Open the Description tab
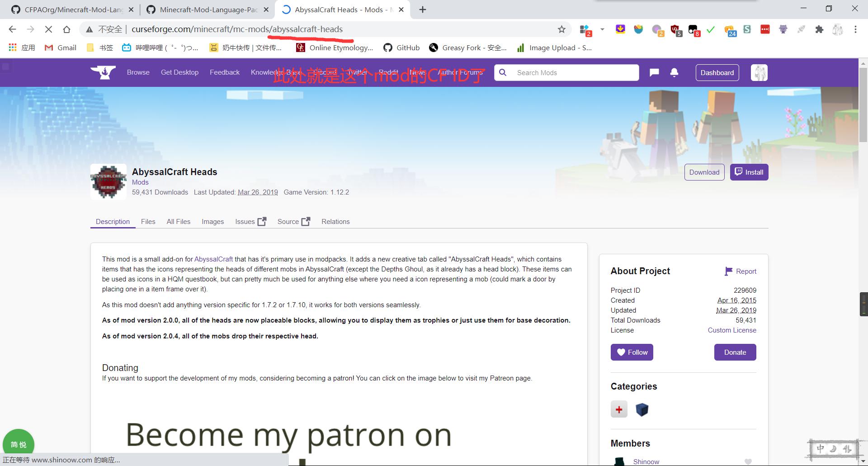The width and height of the screenshot is (868, 466). [113, 222]
